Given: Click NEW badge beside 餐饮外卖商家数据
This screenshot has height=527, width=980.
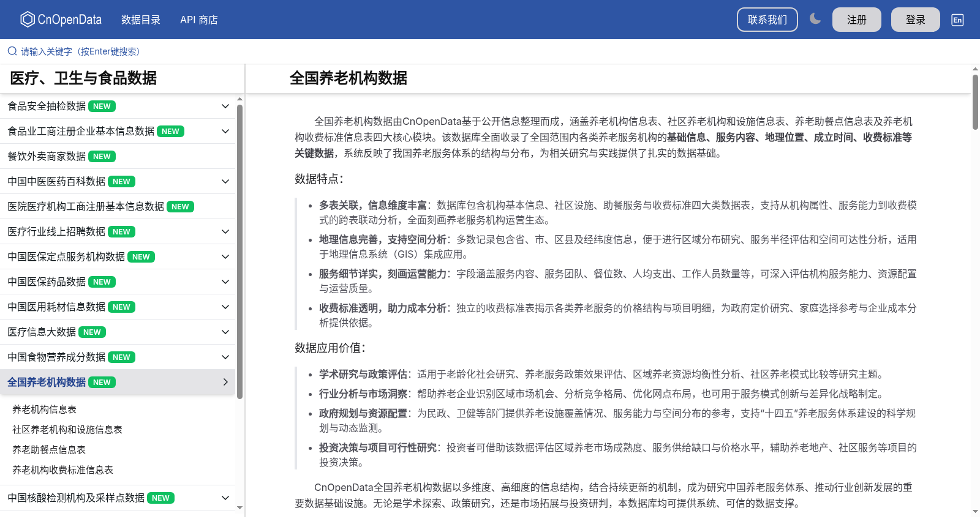Looking at the screenshot, I should point(102,157).
